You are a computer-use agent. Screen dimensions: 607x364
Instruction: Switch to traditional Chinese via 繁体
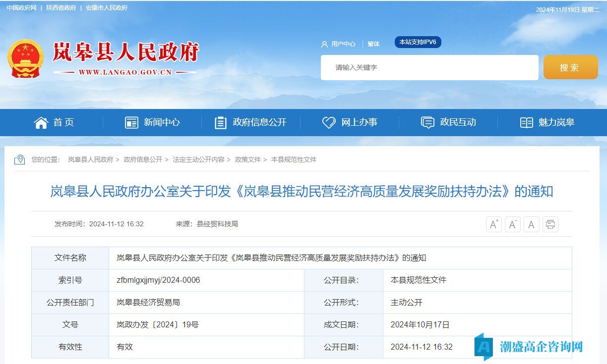[373, 44]
